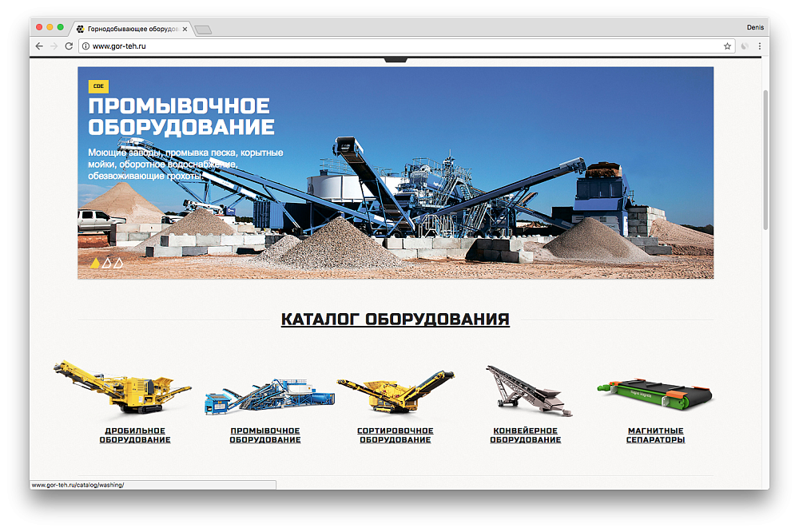Screen dimensions: 799x532
Task: Open the Дробильное оборудование link
Action: (135, 435)
